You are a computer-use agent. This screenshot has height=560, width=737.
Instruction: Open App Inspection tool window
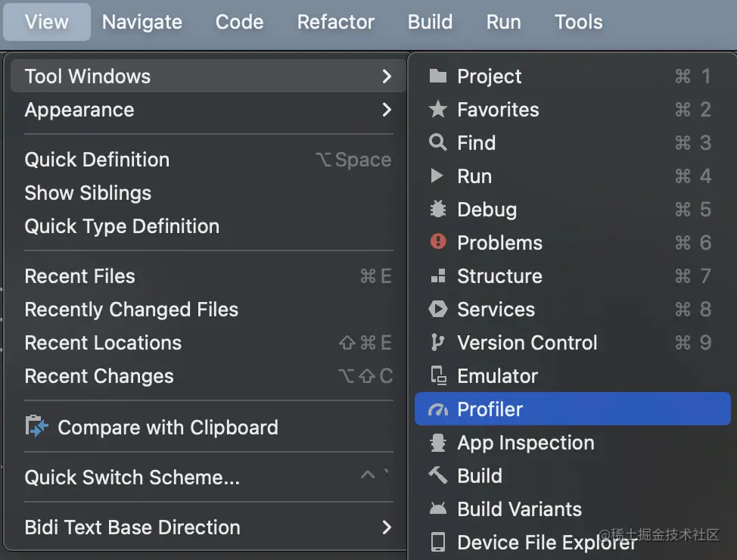(525, 443)
